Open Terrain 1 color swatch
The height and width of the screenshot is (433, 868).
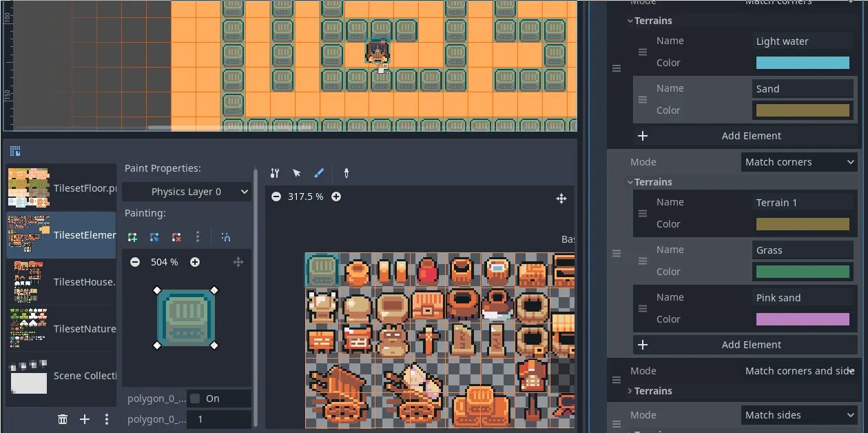[x=803, y=224]
